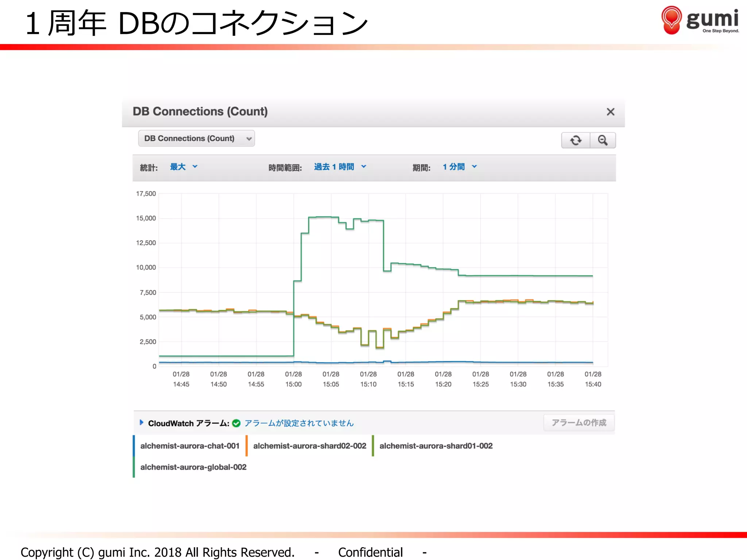Click the magnifier zoom icon

[603, 140]
